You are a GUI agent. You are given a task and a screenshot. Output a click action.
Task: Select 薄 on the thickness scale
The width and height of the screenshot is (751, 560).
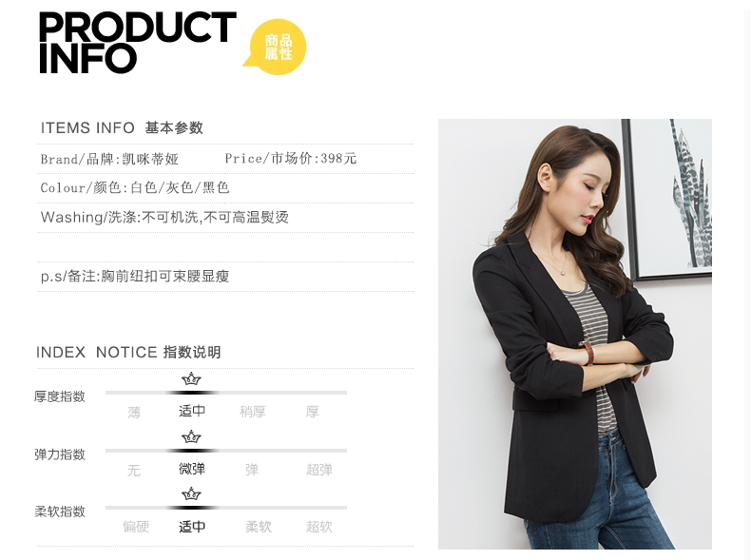coord(134,412)
